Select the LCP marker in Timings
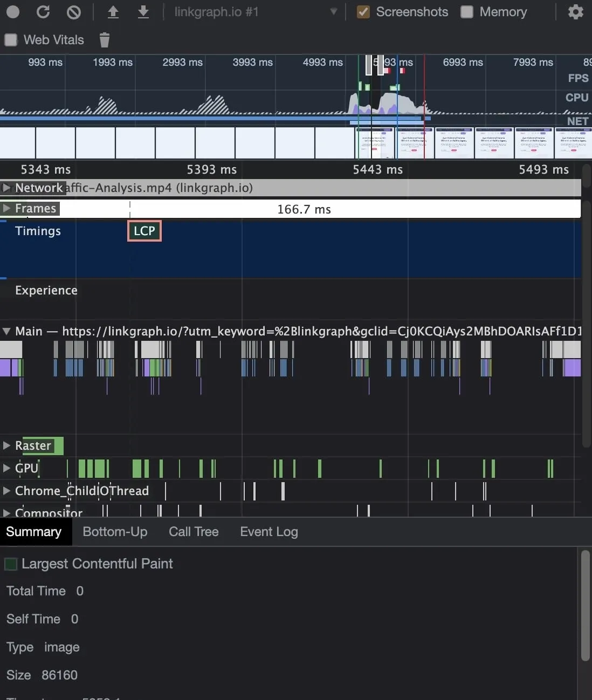 click(144, 231)
